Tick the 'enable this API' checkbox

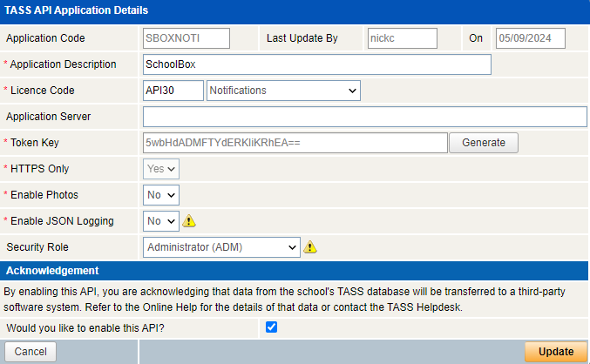pos(271,327)
